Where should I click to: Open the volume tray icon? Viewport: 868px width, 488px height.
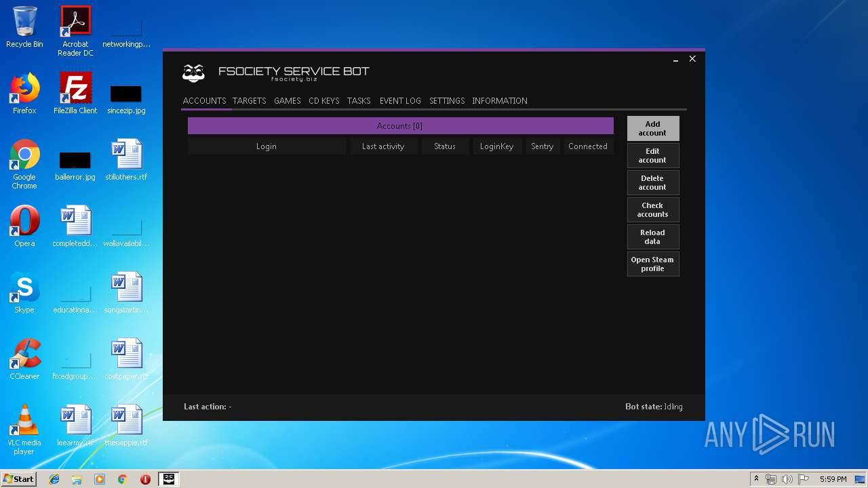(787, 479)
